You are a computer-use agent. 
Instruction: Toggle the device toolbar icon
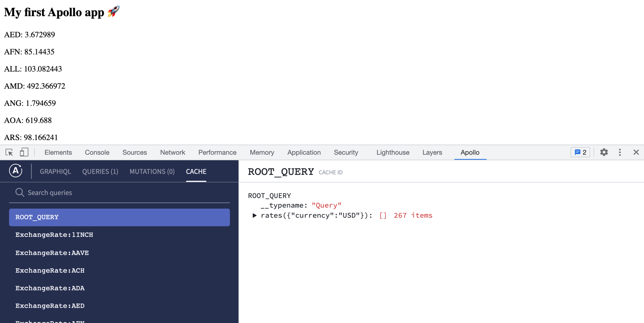coord(24,152)
